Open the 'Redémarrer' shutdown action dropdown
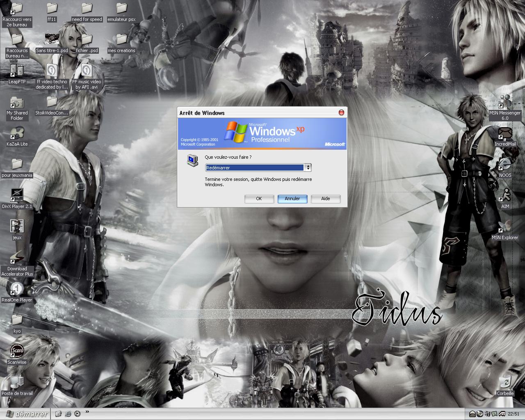Screen dimensions: 525x420 click(x=308, y=167)
